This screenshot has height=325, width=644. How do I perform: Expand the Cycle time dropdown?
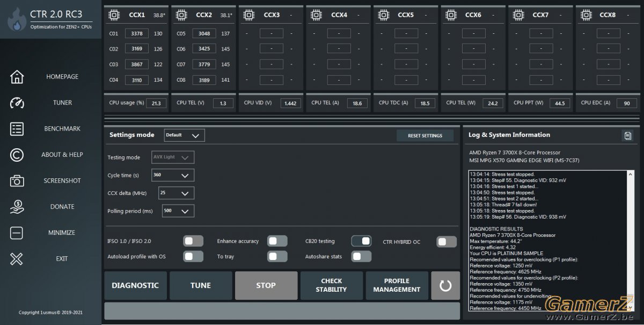point(173,175)
